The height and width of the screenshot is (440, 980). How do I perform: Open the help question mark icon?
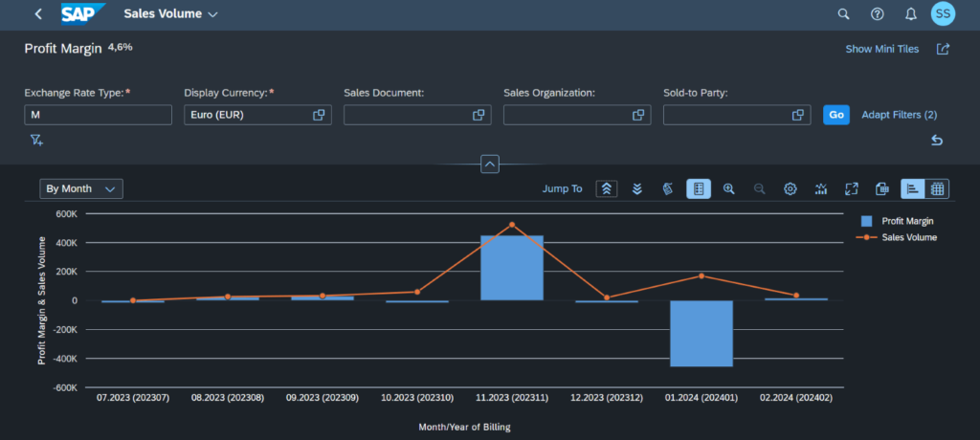[877, 13]
